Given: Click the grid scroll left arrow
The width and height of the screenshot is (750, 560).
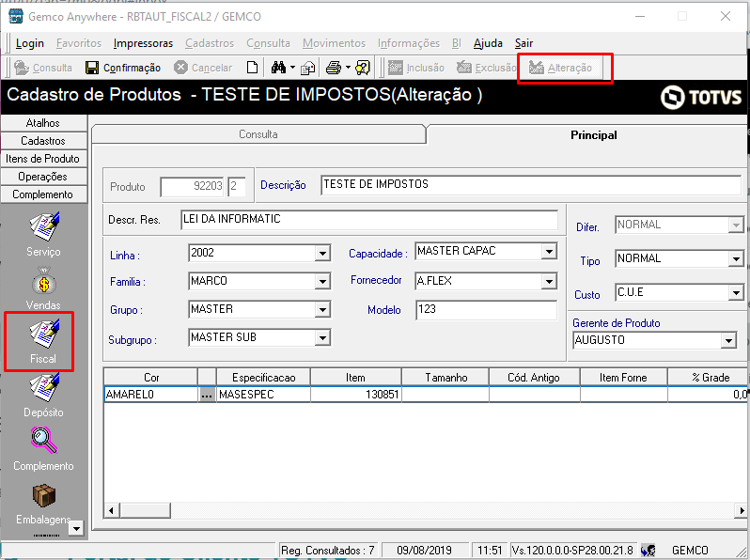Looking at the screenshot, I should [111, 510].
